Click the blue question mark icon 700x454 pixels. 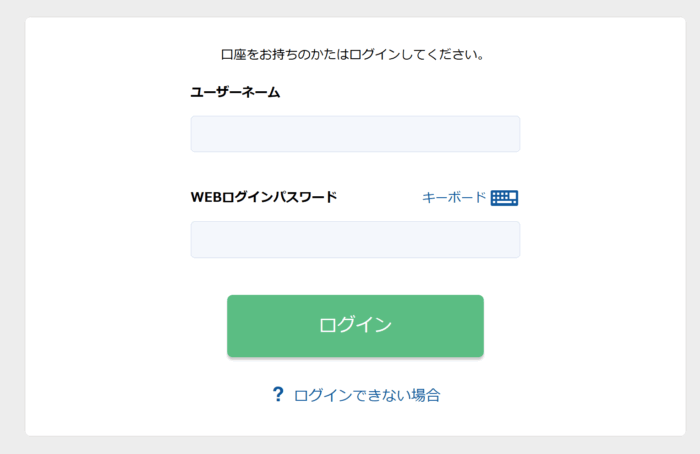coord(278,395)
